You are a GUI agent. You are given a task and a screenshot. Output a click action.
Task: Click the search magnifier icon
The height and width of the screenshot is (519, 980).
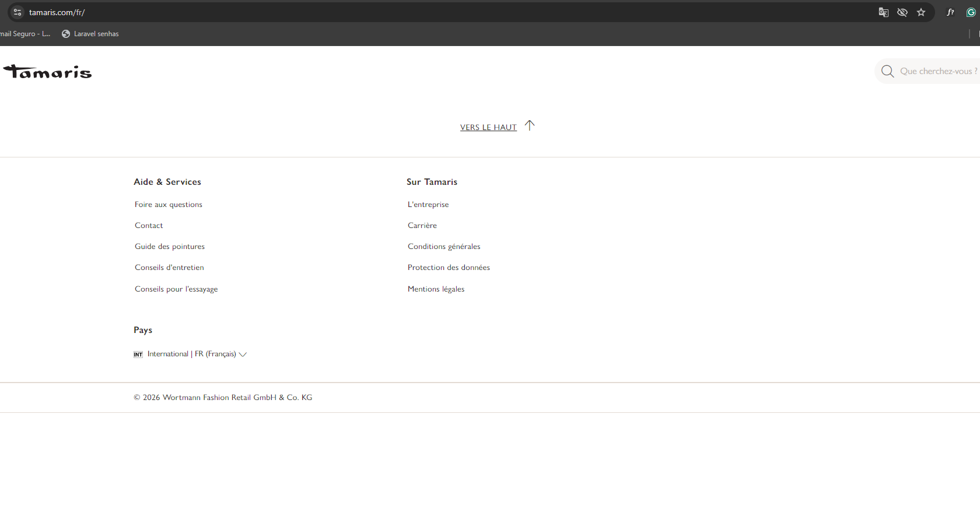pyautogui.click(x=887, y=71)
